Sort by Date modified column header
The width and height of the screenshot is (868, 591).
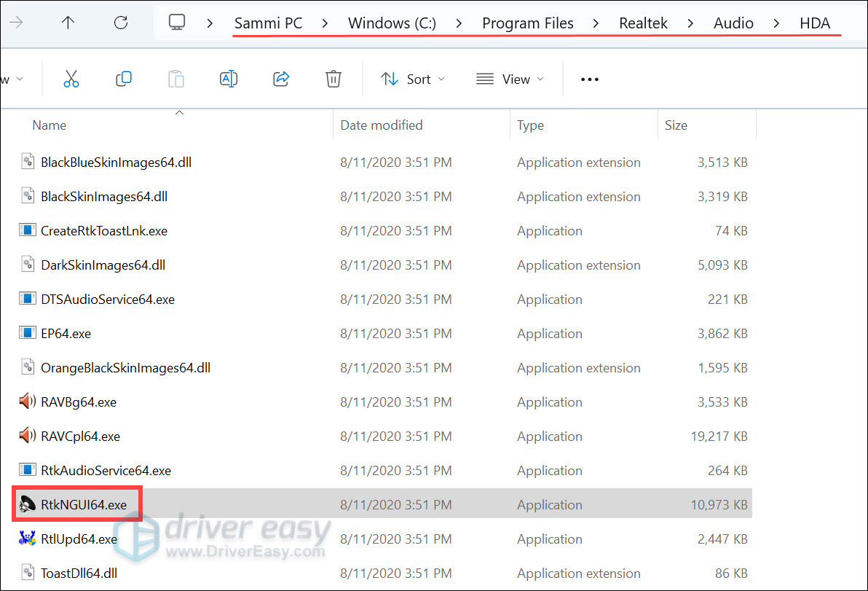[x=381, y=125]
